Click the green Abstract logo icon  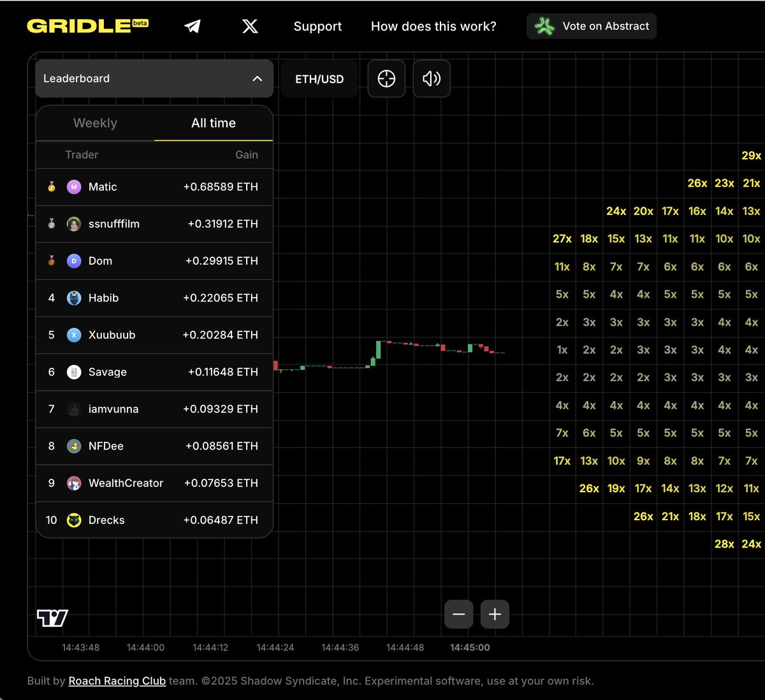[x=544, y=26]
